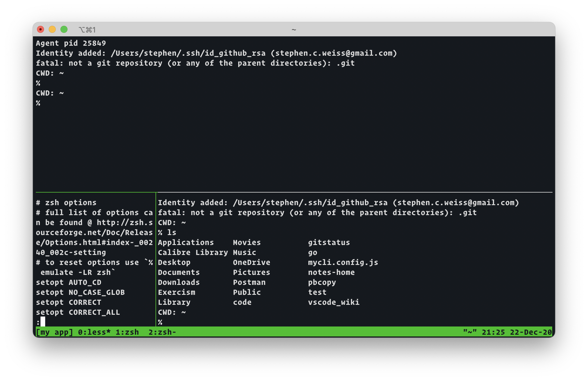Click 'Agent pid 25849' line in top pane
The height and width of the screenshot is (381, 588).
coord(71,43)
